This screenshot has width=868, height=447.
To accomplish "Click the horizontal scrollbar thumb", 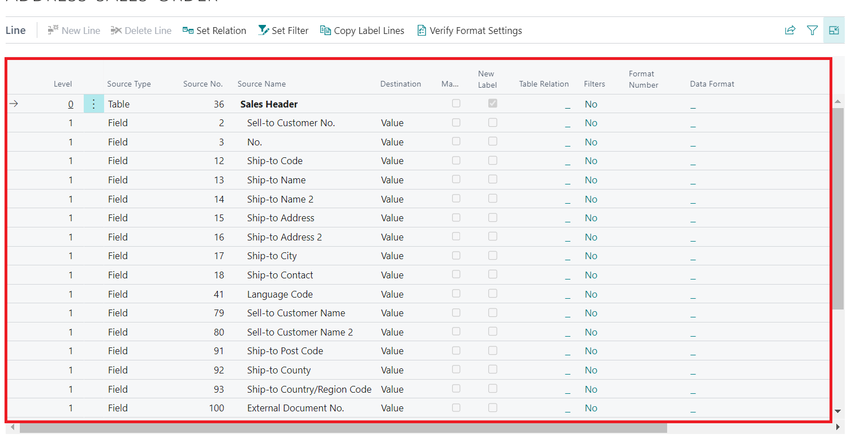I will point(343,428).
